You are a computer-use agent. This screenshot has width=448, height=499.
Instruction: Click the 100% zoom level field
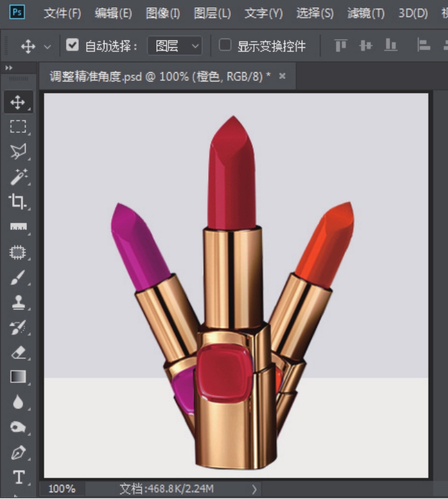(62, 489)
